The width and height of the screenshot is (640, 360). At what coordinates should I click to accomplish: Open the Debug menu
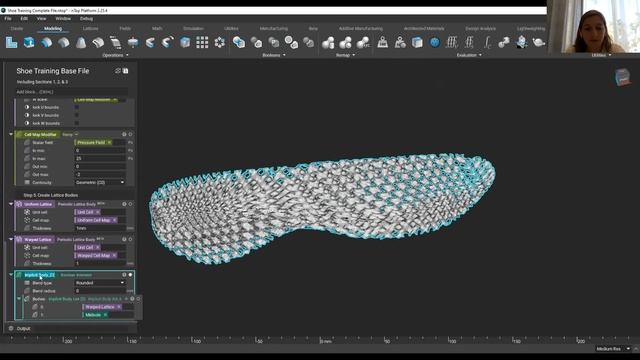[x=86, y=19]
